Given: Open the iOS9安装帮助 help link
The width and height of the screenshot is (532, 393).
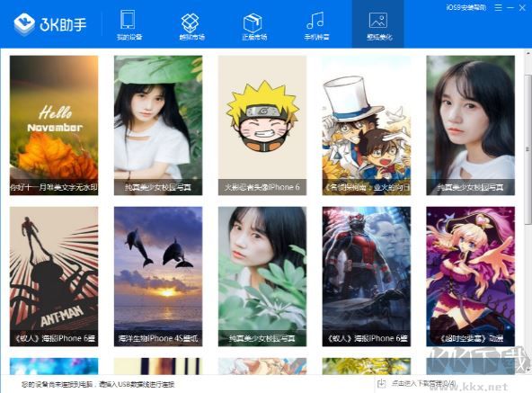Looking at the screenshot, I should pos(465,7).
